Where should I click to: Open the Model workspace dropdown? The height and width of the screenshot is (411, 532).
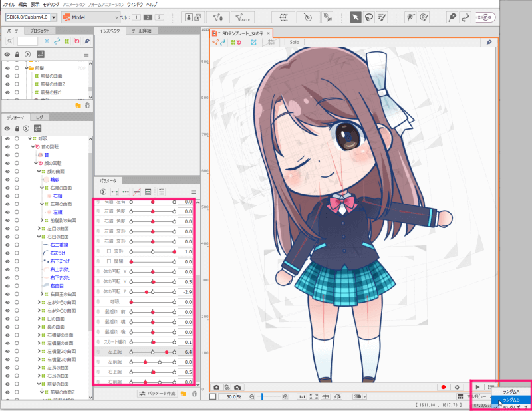90,17
